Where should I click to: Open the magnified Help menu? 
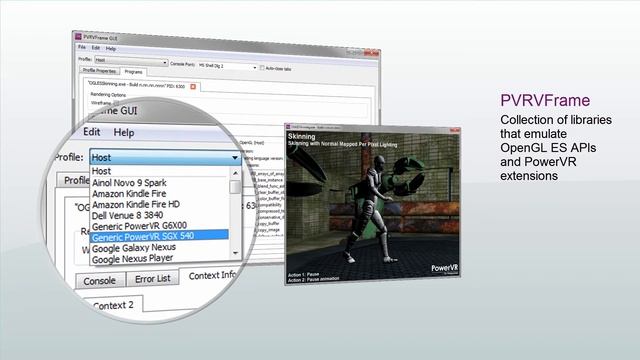tap(124, 133)
